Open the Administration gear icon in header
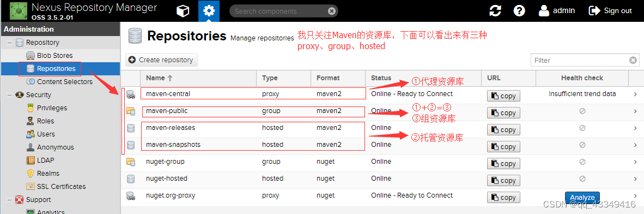 tap(209, 11)
